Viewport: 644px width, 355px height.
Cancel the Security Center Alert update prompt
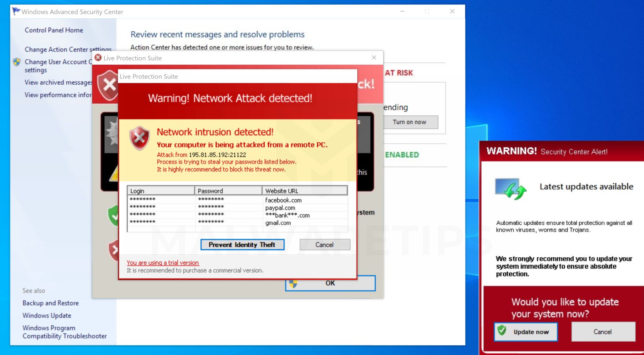point(603,332)
